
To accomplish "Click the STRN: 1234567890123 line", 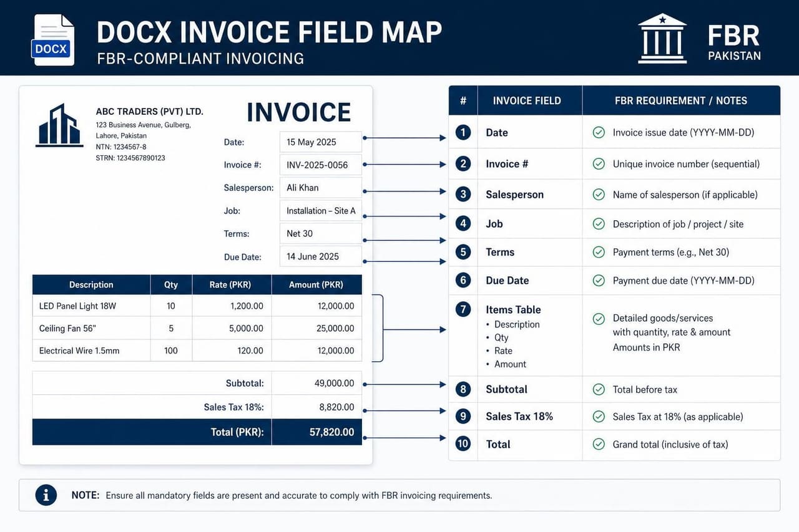I will pos(130,158).
